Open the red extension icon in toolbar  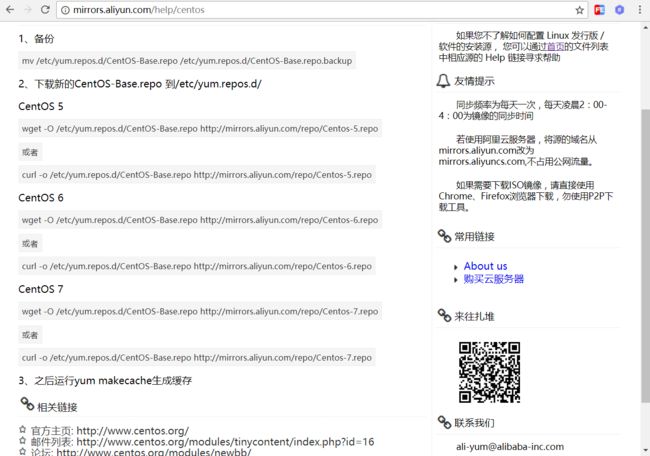coord(599,10)
